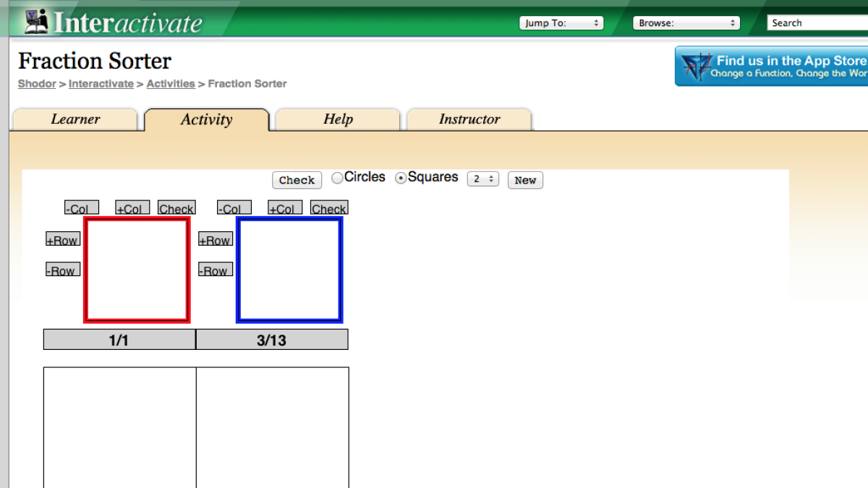Open the Instructor tab
868x488 pixels.
coord(469,119)
